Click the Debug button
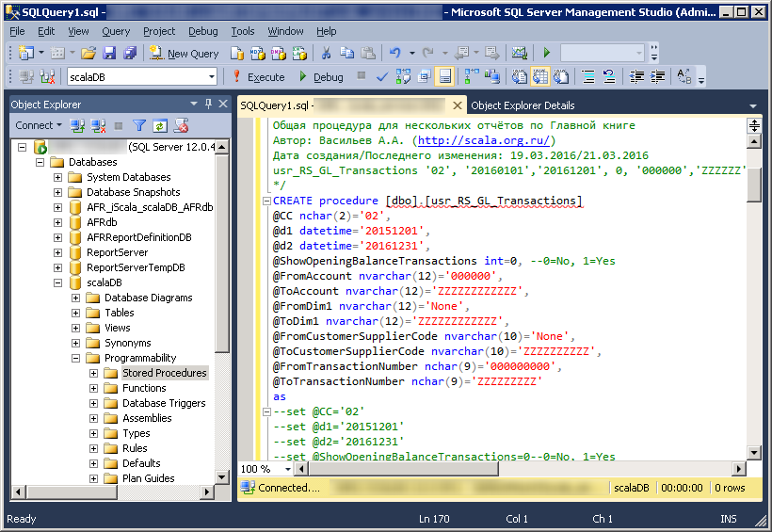Viewport: 772px width, 532px height. (321, 77)
